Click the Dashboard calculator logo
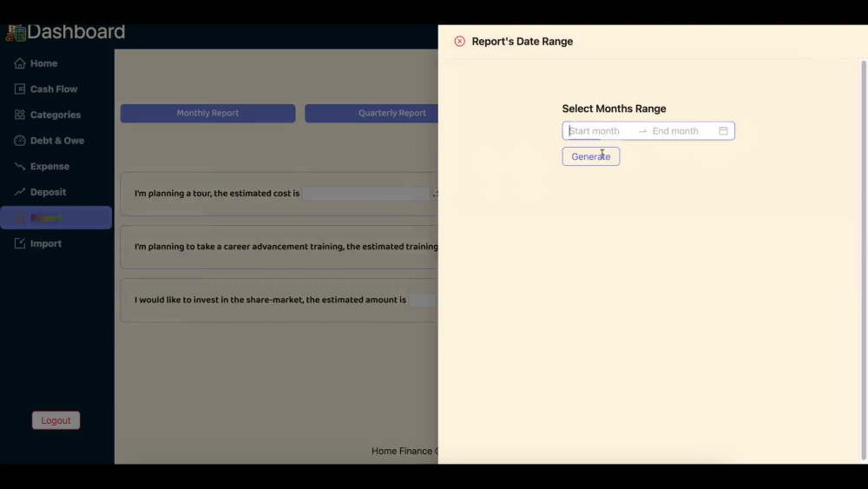The height and width of the screenshot is (489, 868). tap(16, 33)
